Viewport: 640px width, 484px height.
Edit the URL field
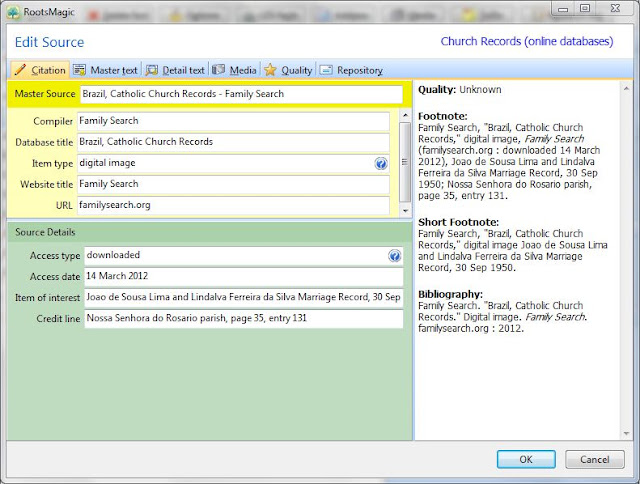click(x=233, y=205)
